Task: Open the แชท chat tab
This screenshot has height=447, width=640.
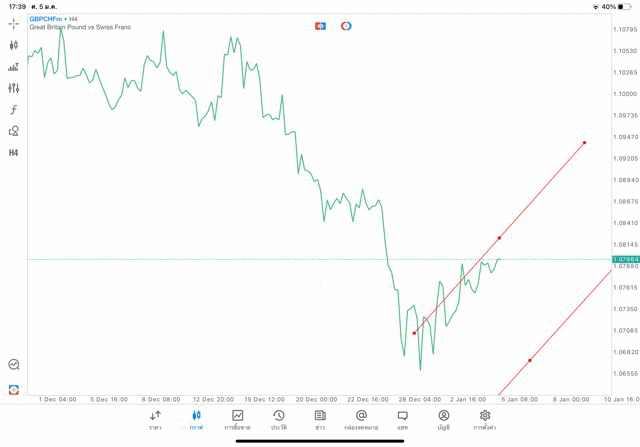Action: pos(402,419)
